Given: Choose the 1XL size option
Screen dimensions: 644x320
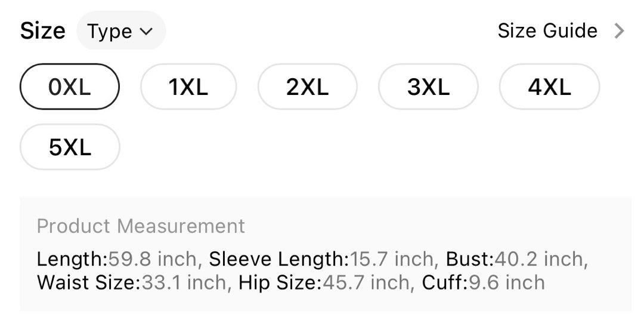Looking at the screenshot, I should point(188,87).
